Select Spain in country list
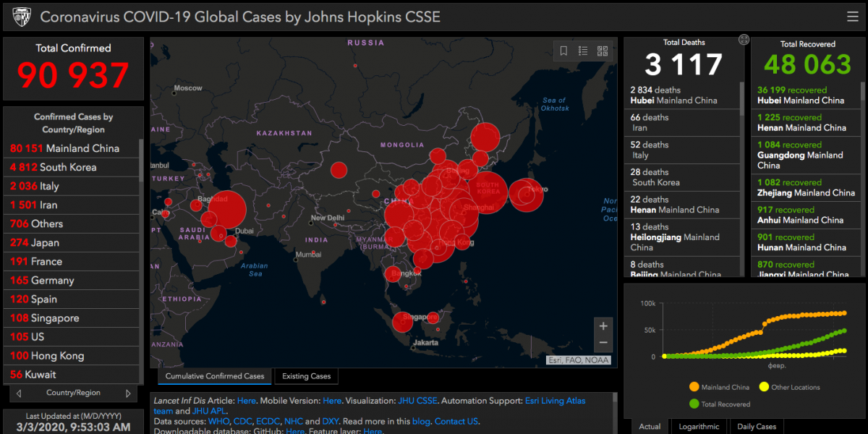The height and width of the screenshot is (434, 868). pyautogui.click(x=71, y=299)
